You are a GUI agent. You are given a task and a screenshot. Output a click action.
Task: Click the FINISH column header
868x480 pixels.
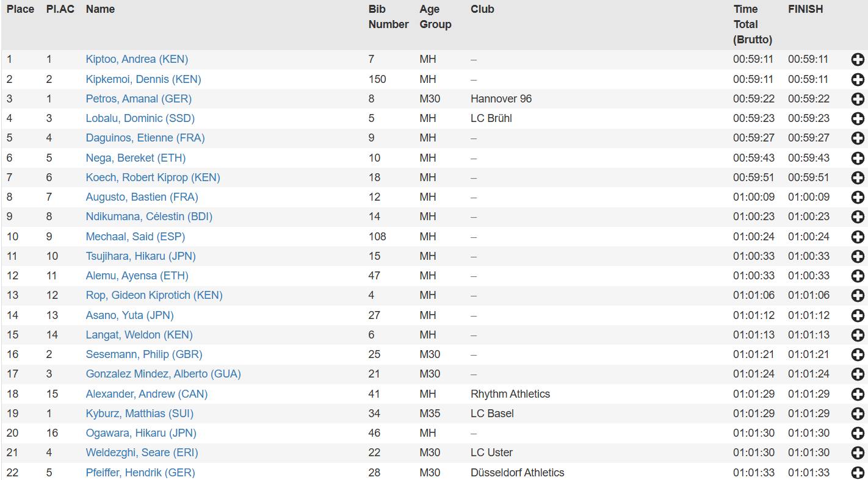pyautogui.click(x=805, y=9)
